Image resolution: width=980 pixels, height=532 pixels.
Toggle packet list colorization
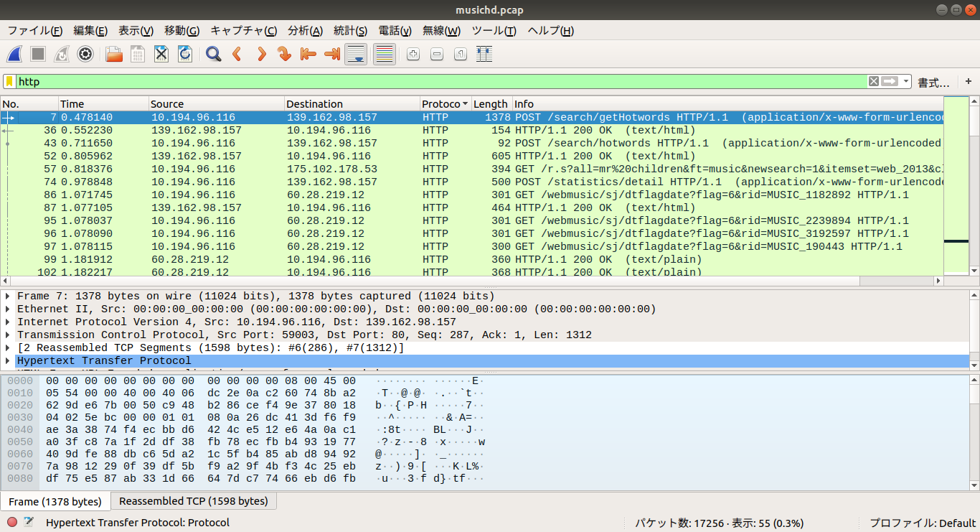coord(385,54)
